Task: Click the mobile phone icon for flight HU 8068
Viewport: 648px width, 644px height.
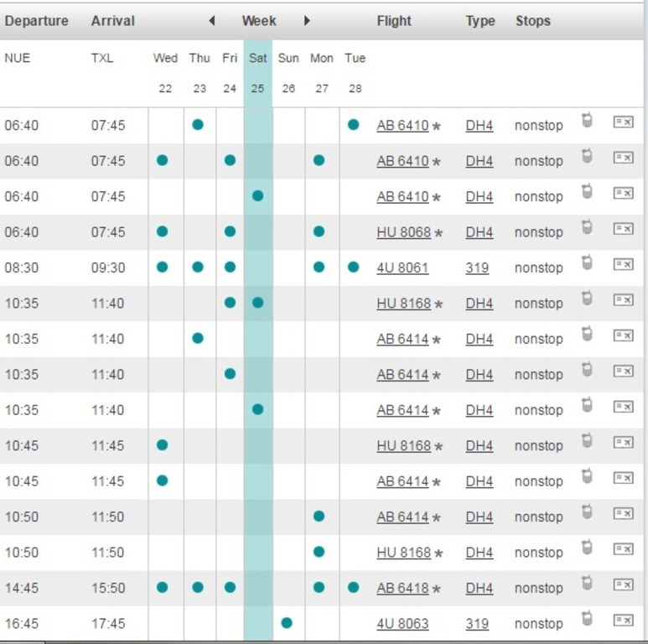Action: [x=587, y=227]
